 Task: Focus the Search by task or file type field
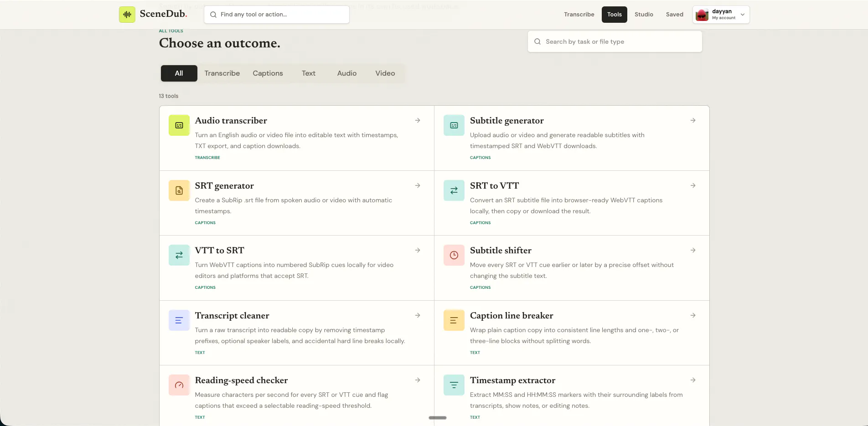[615, 41]
